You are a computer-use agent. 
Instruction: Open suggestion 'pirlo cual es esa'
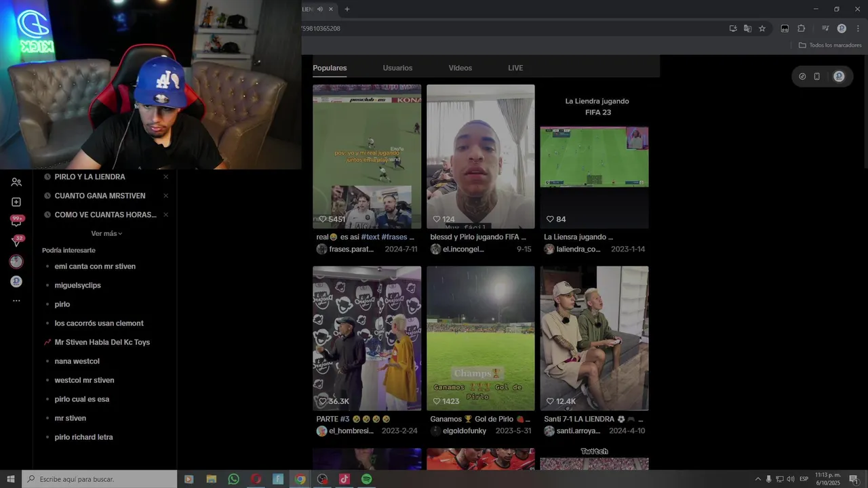81,399
